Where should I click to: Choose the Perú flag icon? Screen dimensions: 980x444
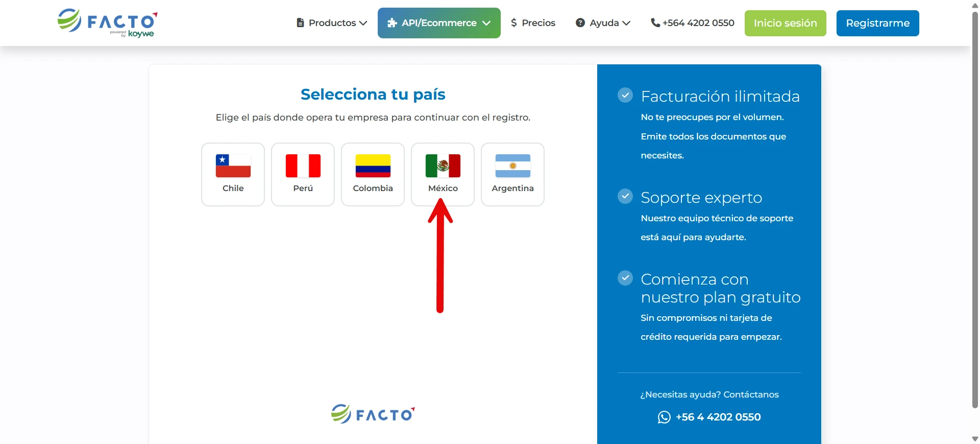[303, 166]
